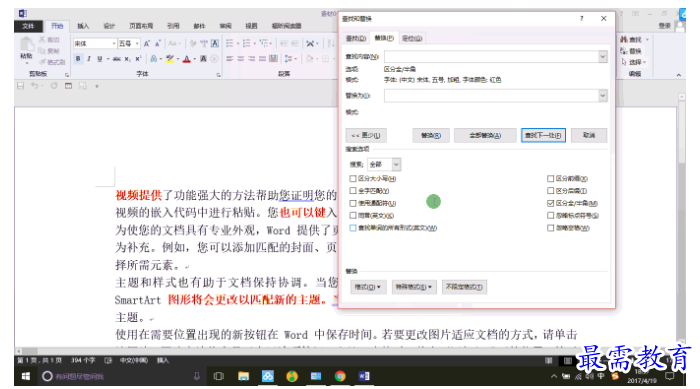Click the Save icon in the quick access bar
Screen dimensions: 700x389
click(21, 86)
